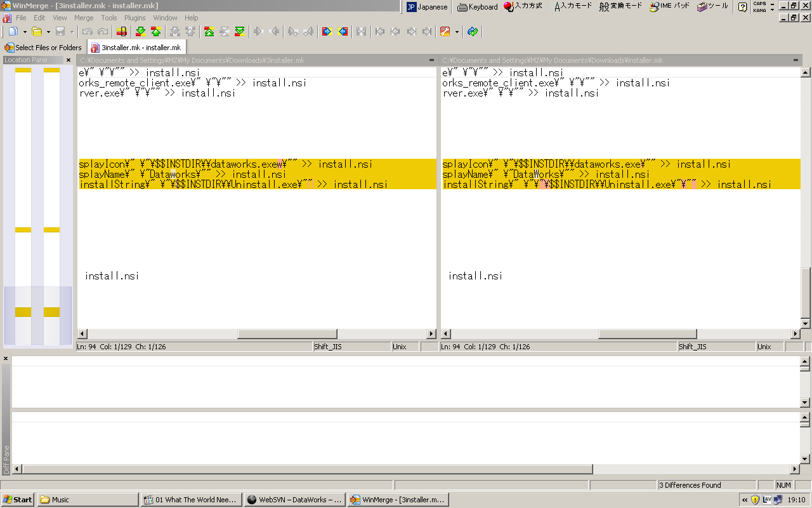
Task: Open the Window menu
Action: coord(165,18)
